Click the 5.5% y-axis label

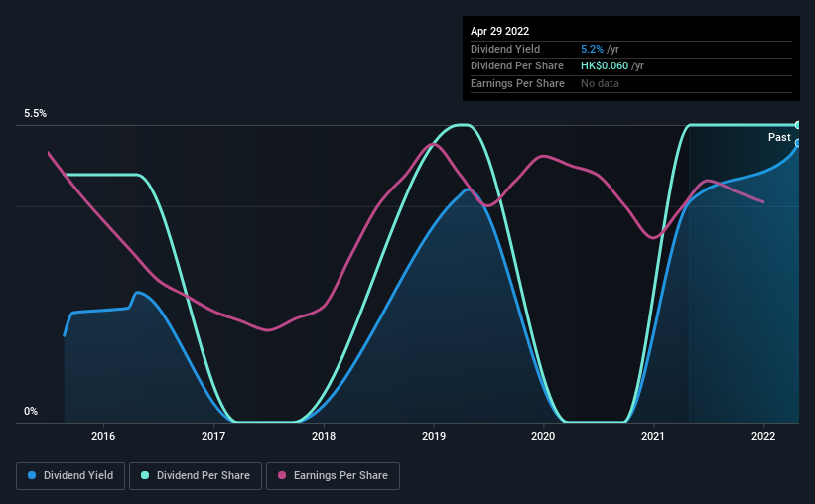35,114
